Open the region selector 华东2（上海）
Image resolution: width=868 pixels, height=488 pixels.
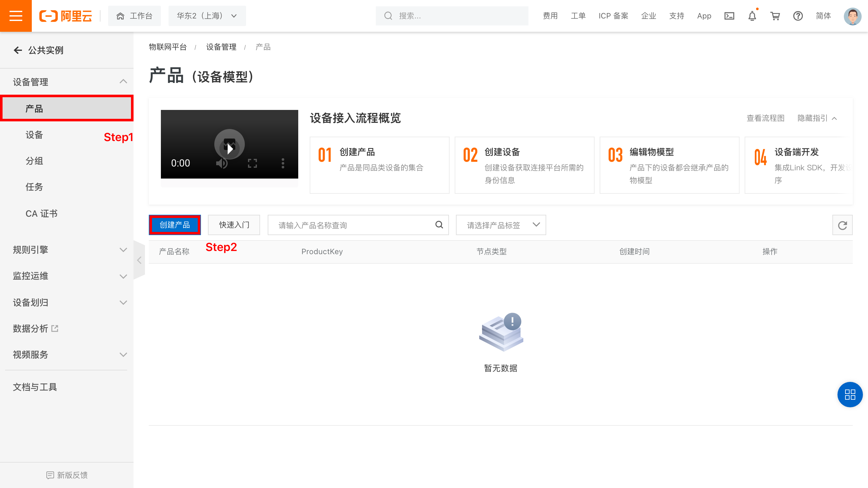207,16
